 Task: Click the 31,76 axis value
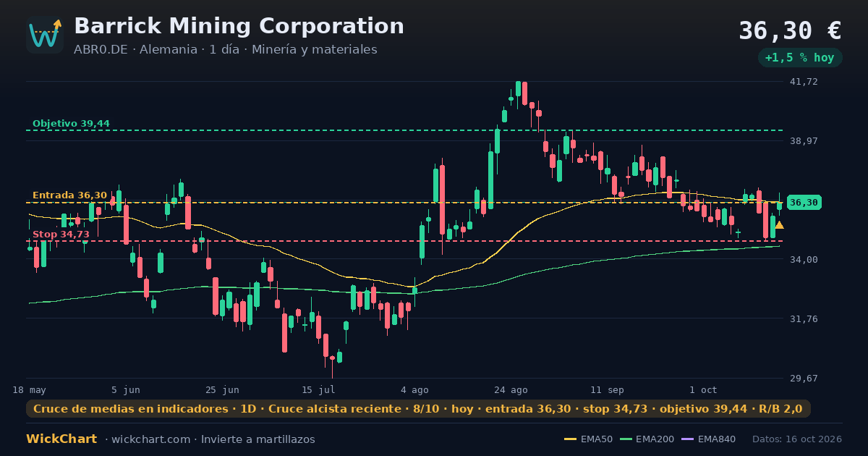click(803, 319)
